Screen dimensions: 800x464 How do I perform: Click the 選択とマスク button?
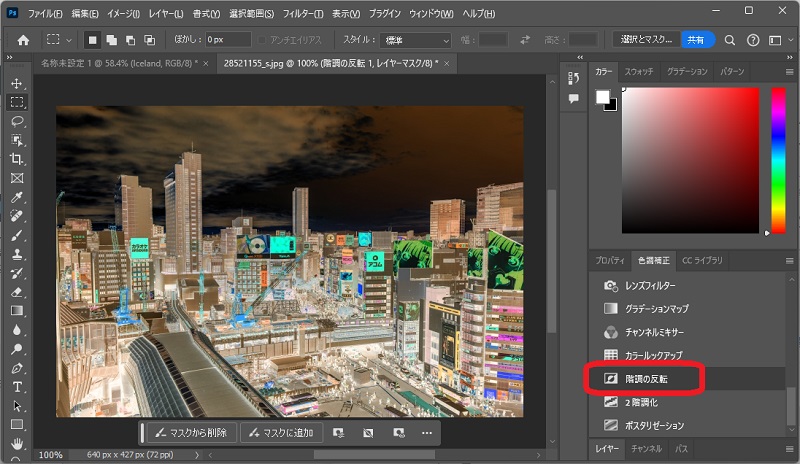646,39
